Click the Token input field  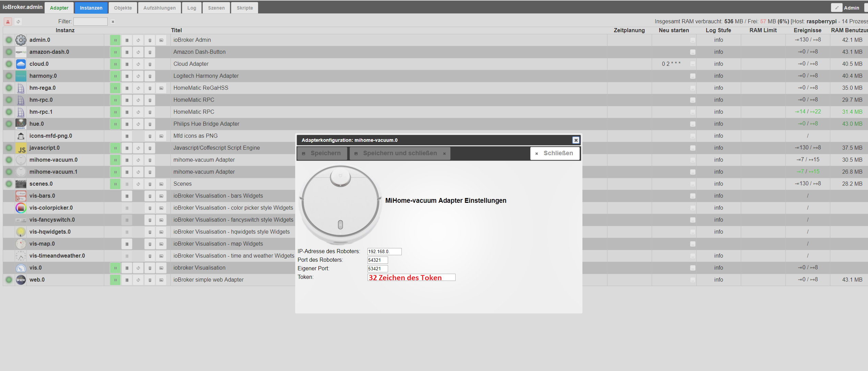[x=411, y=277]
